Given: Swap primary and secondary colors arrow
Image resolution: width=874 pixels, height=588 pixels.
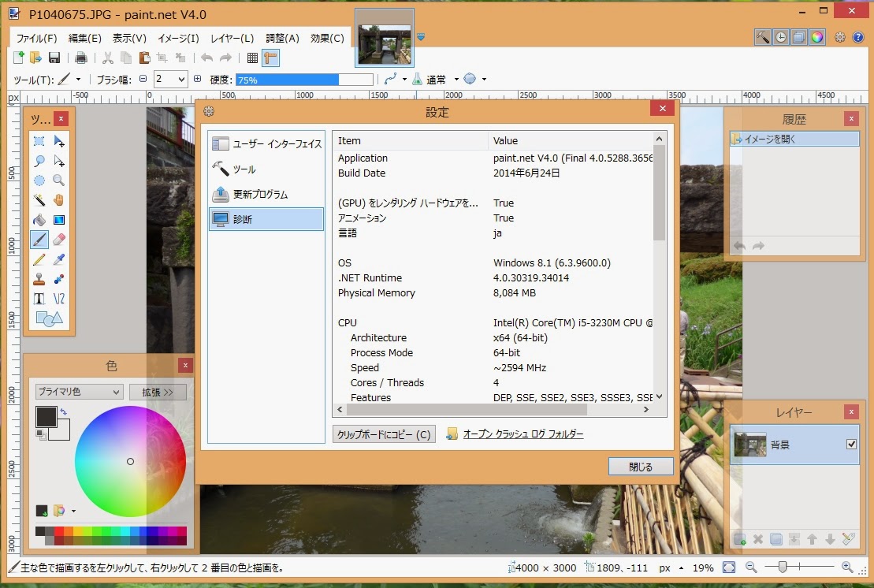Looking at the screenshot, I should pos(64,411).
